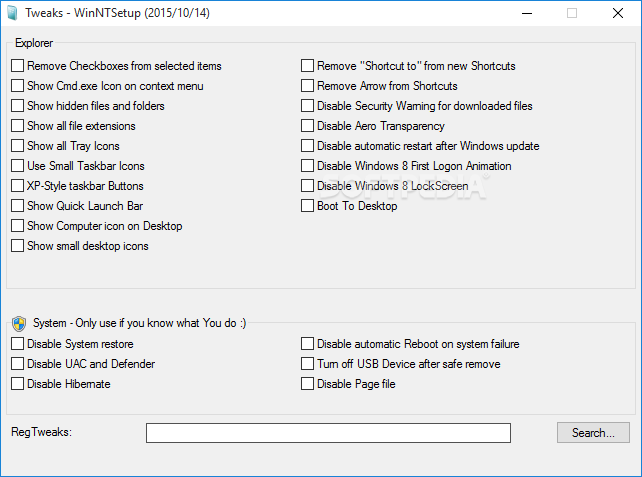Toggle Show Quick Launch Bar

pyautogui.click(x=18, y=206)
